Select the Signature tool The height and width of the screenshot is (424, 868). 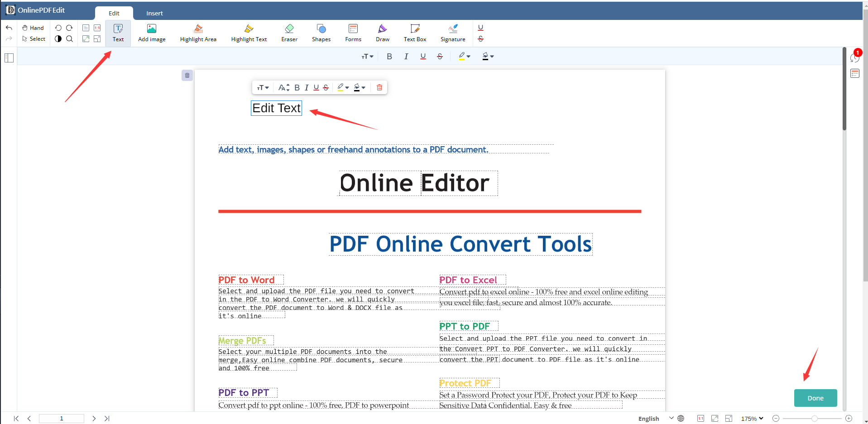coord(452,33)
